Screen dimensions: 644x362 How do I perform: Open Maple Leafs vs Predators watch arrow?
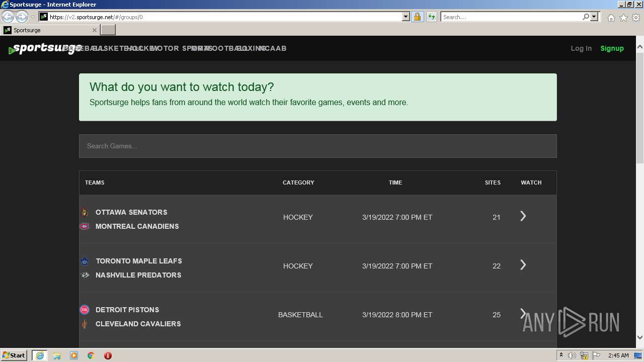(x=523, y=265)
